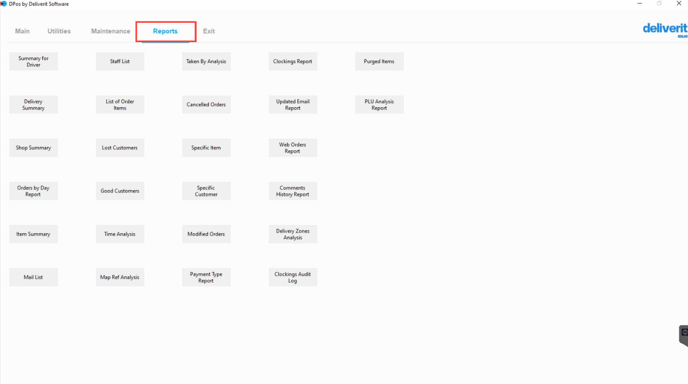View the Clockings Audit Log

tap(293, 277)
